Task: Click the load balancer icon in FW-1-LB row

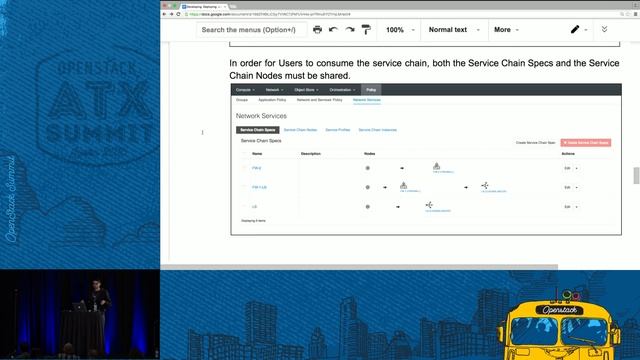Action: [x=484, y=185]
